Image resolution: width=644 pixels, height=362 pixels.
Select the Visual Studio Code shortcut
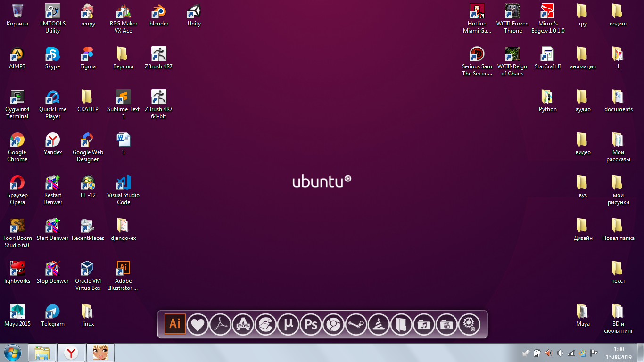click(123, 190)
